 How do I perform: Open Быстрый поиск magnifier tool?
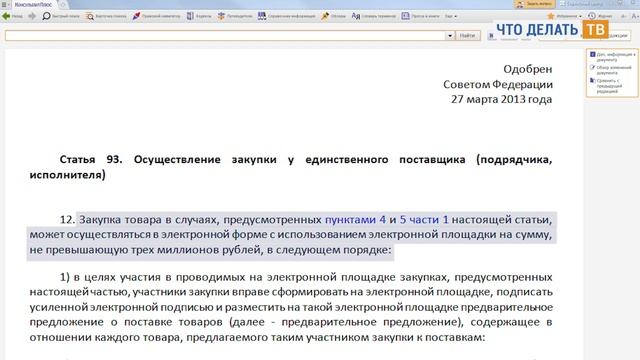(x=61, y=16)
